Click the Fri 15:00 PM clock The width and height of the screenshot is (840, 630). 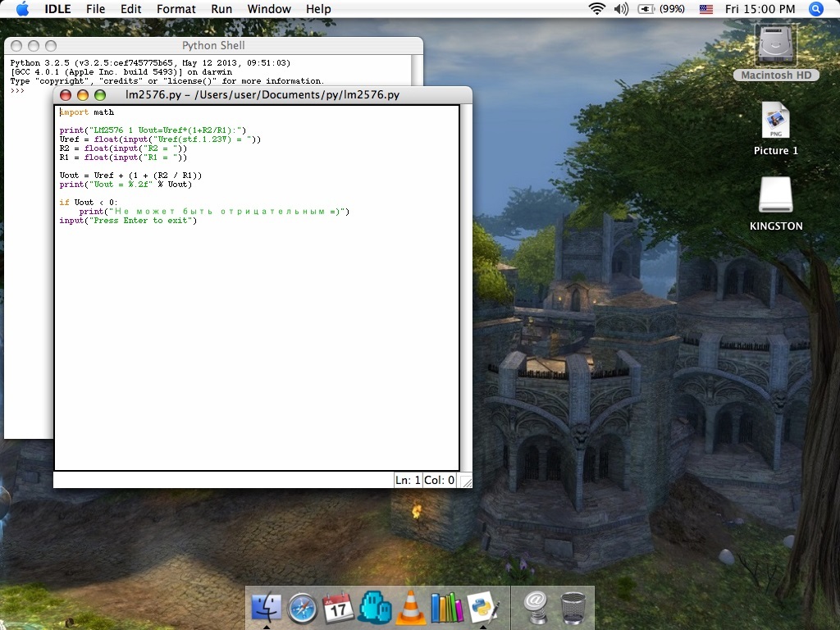point(760,9)
